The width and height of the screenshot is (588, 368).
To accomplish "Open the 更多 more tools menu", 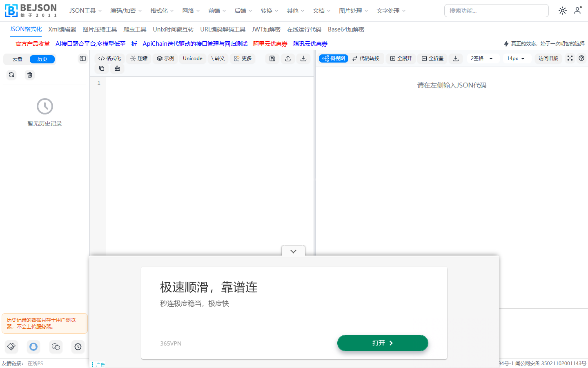I will tap(243, 58).
